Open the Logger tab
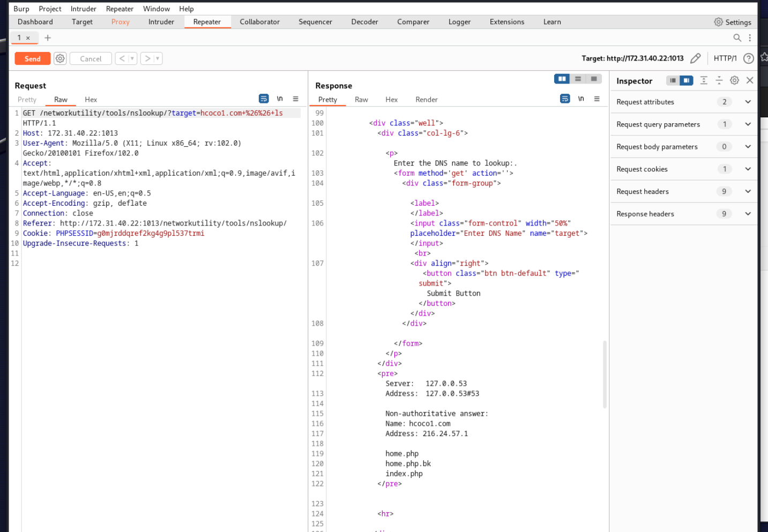Viewport: 768px width, 532px height. point(459,22)
